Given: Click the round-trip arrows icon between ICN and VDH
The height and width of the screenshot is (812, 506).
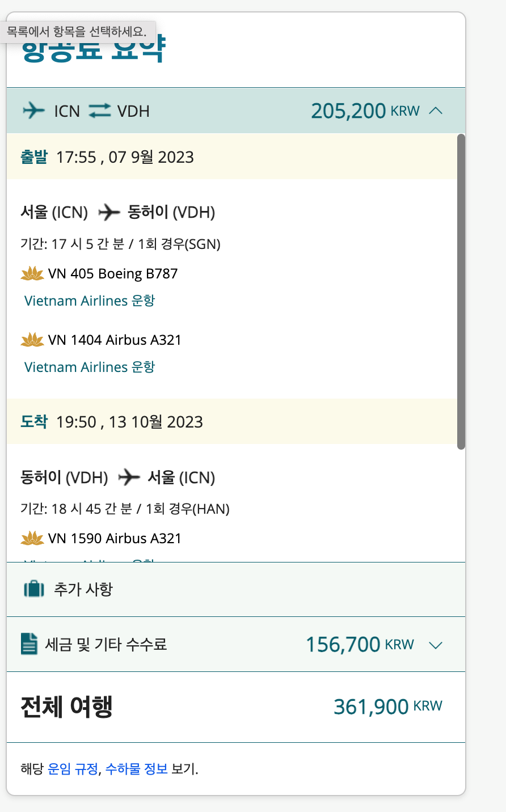Looking at the screenshot, I should coord(99,110).
